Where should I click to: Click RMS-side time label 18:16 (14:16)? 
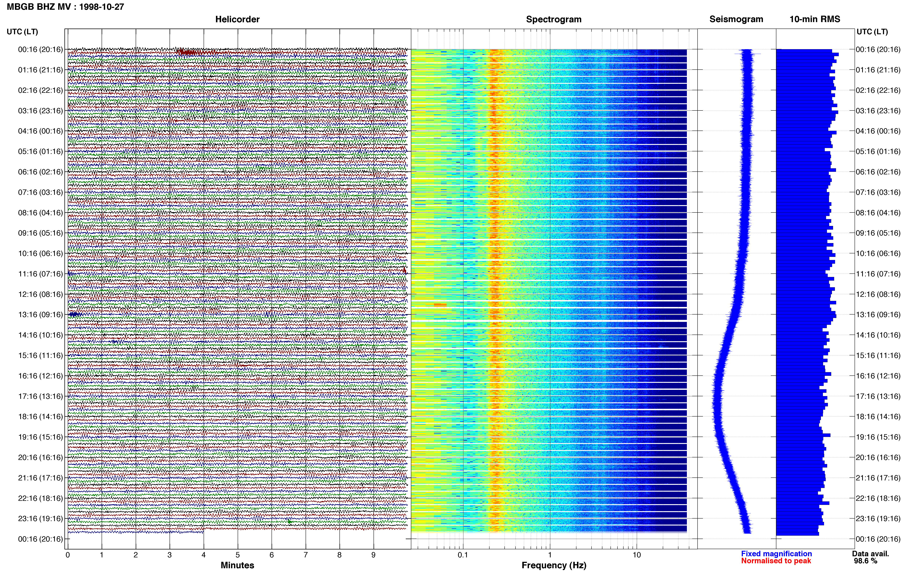click(878, 417)
